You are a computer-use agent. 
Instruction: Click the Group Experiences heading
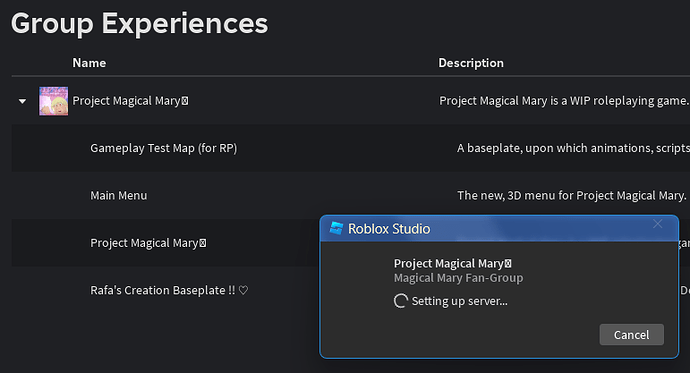139,23
